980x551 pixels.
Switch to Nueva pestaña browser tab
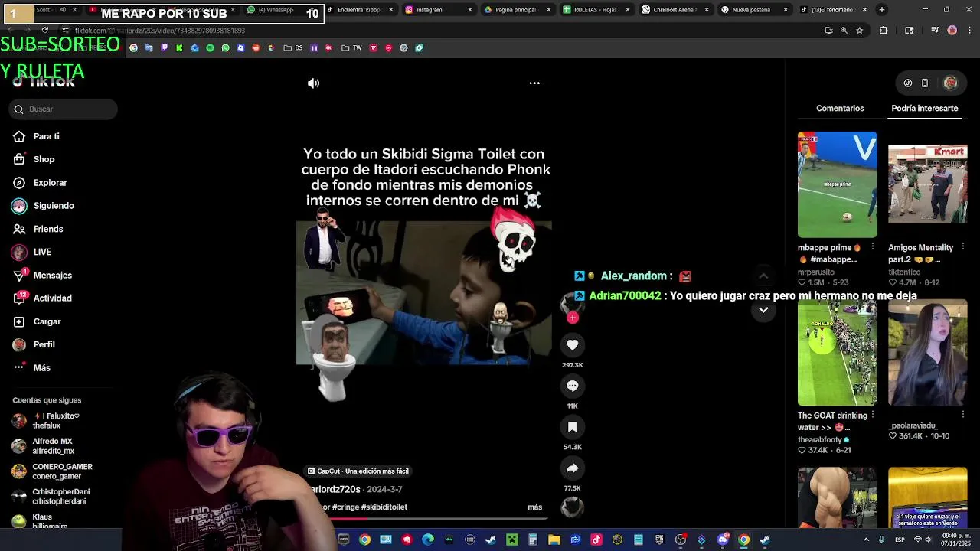click(x=754, y=10)
